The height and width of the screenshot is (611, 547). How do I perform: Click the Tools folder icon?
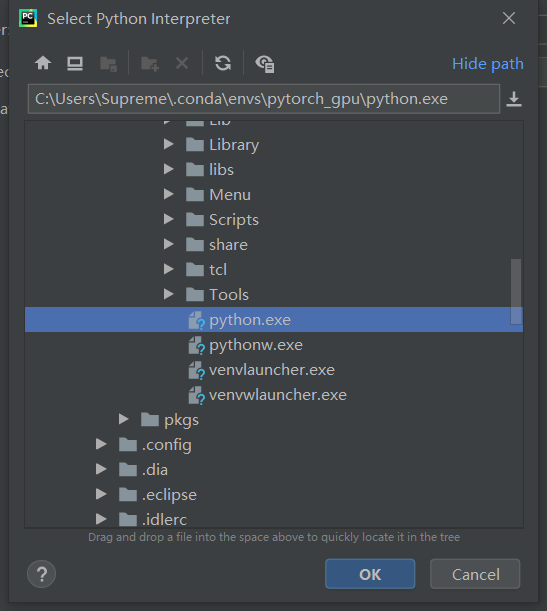(195, 295)
